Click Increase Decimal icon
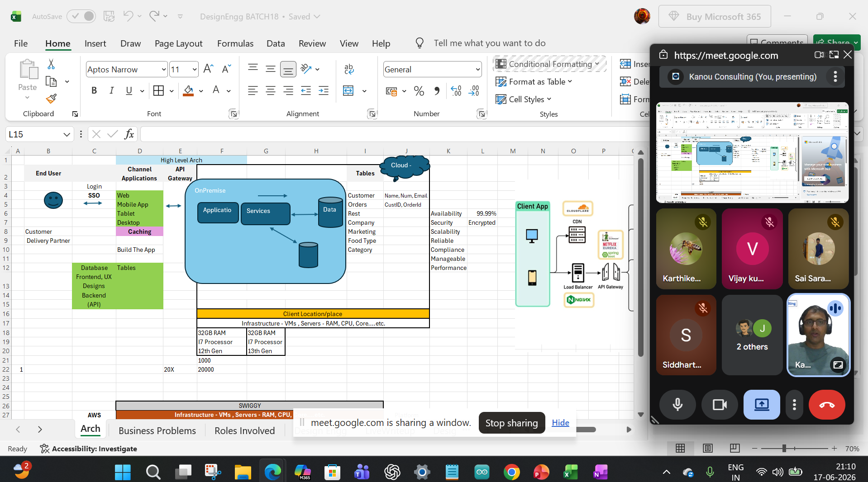Image resolution: width=868 pixels, height=482 pixels. click(x=456, y=91)
